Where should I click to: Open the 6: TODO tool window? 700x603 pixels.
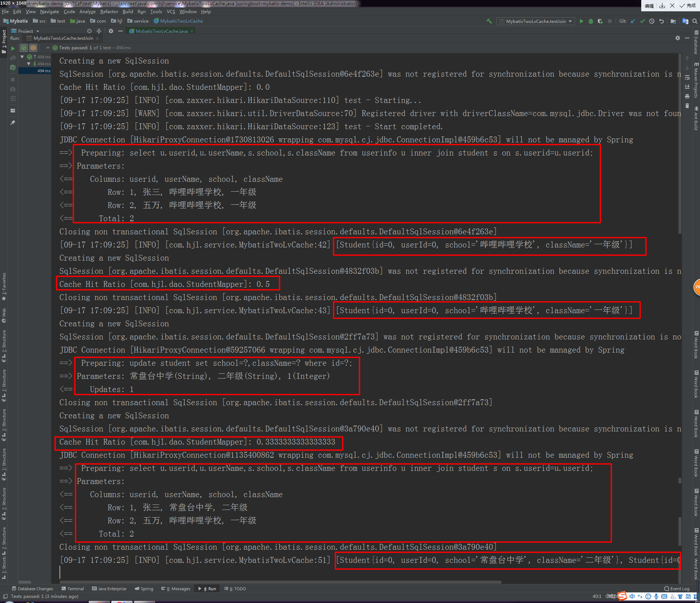[235, 589]
